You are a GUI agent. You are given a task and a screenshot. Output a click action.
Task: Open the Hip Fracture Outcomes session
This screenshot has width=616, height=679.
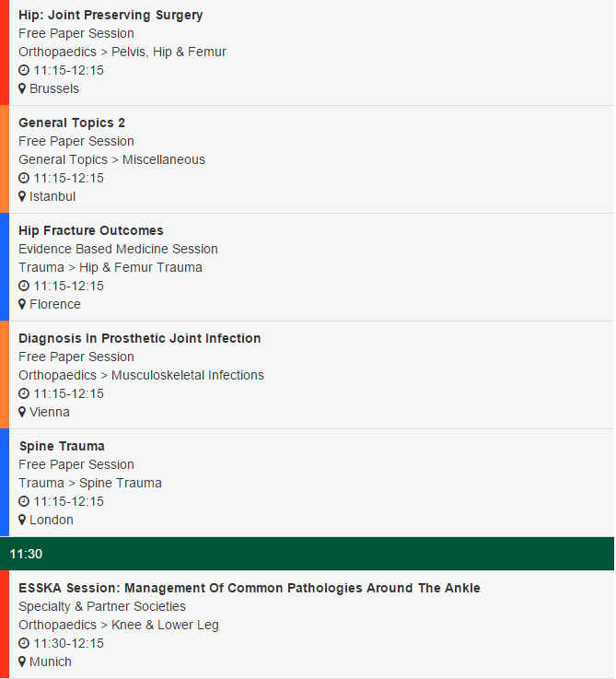pos(91,231)
